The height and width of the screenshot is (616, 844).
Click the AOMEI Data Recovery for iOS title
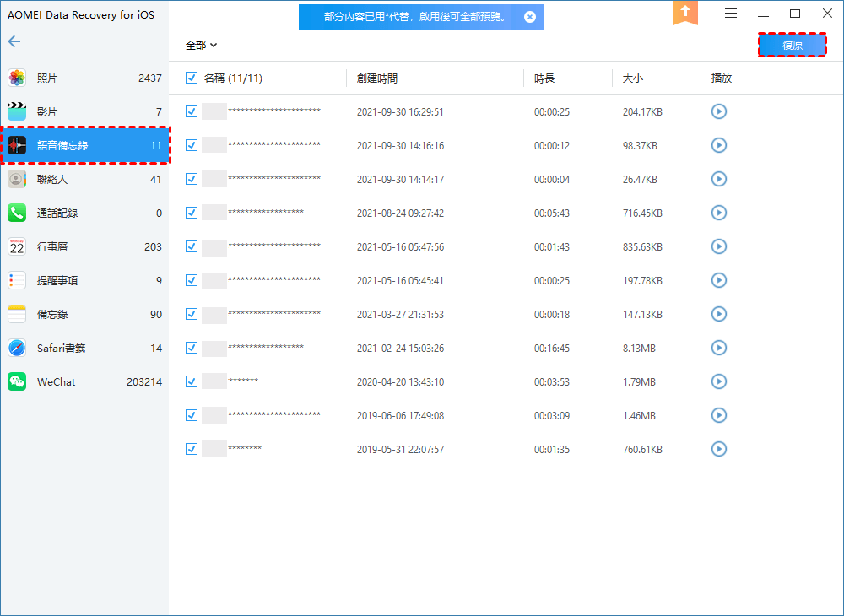tap(81, 15)
